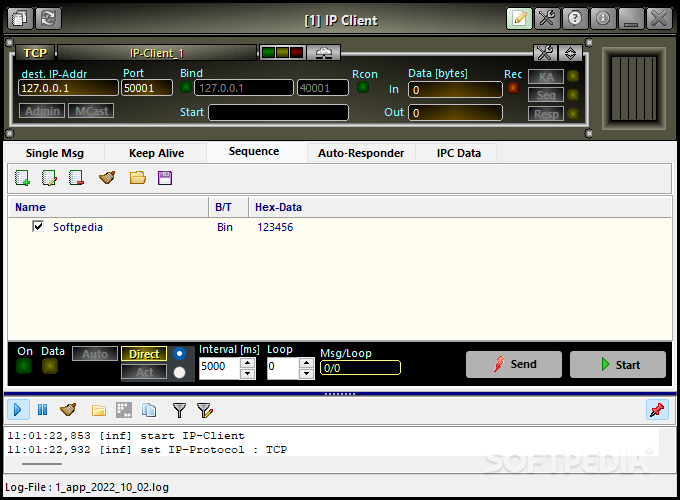This screenshot has width=680, height=500.
Task: Click the log horizontal scrollbar
Action: tap(42, 464)
